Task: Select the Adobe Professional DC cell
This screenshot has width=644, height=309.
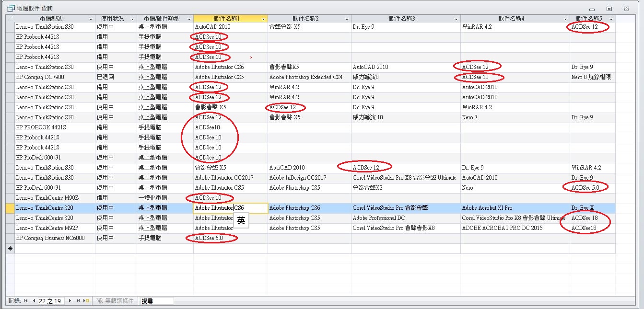Action: point(406,218)
